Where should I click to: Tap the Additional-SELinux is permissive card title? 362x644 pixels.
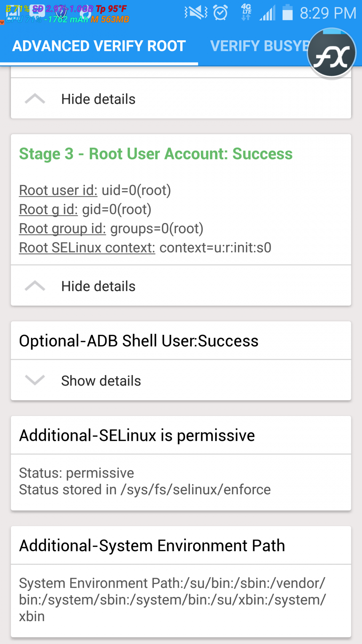(x=137, y=435)
